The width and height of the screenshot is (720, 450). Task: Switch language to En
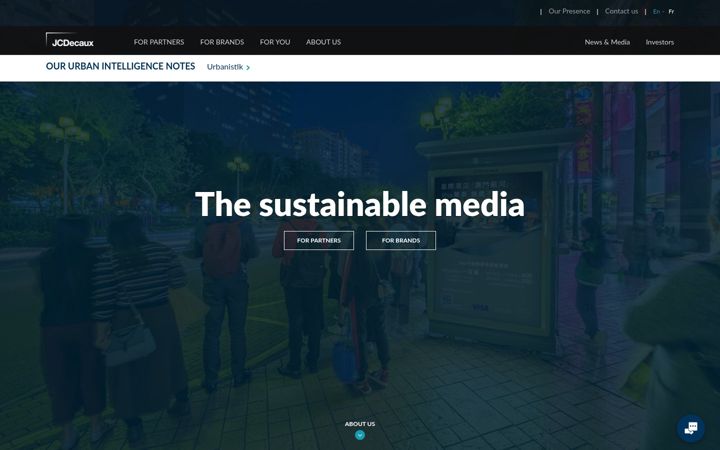tap(656, 11)
